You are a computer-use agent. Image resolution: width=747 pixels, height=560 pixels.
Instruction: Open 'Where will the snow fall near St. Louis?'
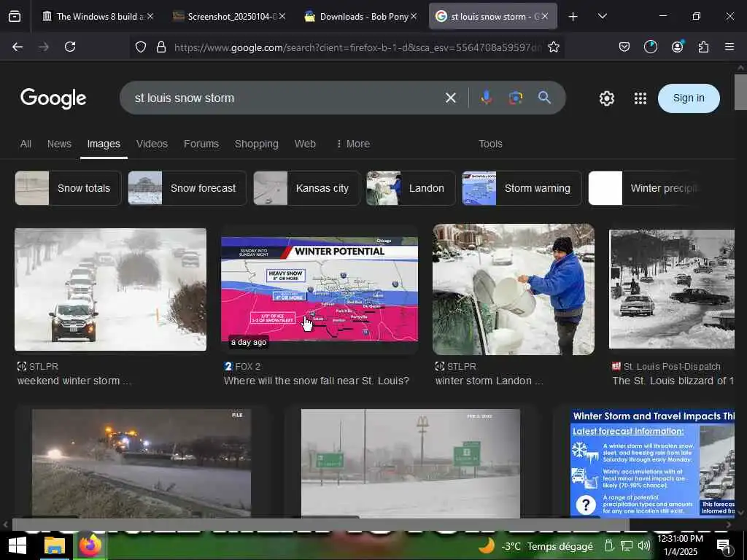pos(317,381)
